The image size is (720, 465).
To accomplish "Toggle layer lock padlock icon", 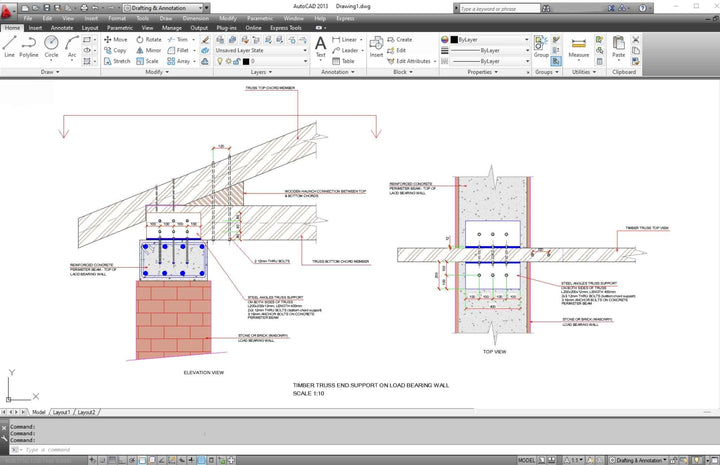I will click(236, 61).
